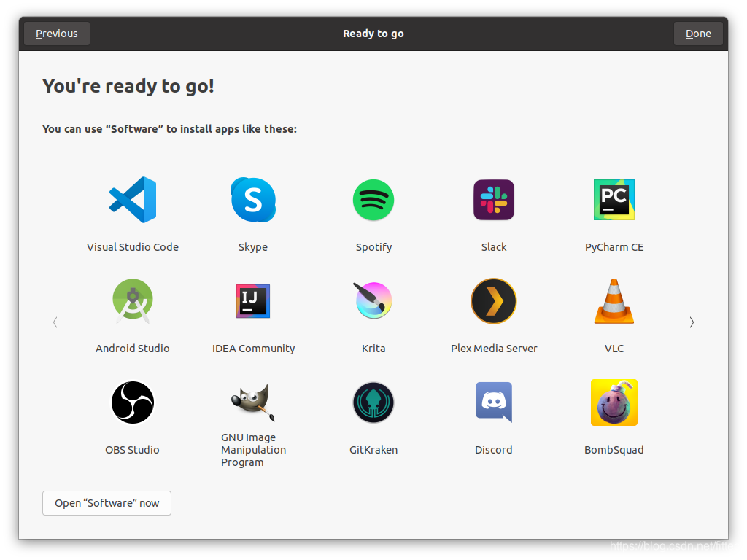Open the Slack app icon
The width and height of the screenshot is (747, 560).
494,200
